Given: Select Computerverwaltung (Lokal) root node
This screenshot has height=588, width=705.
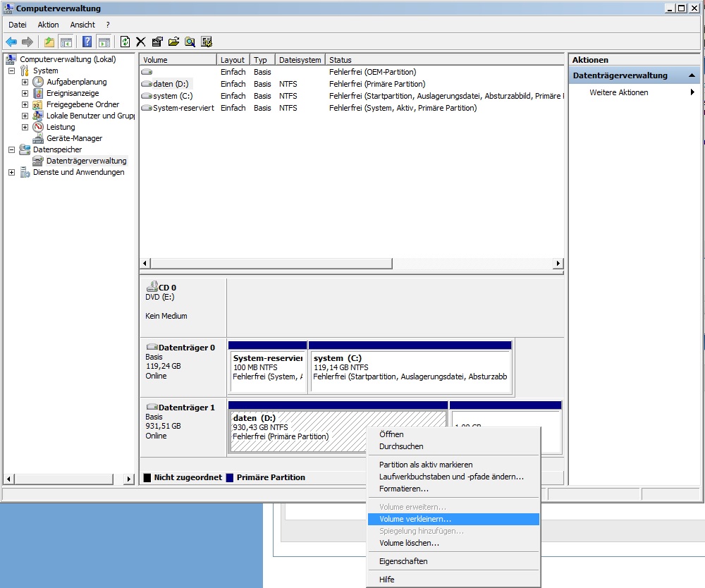Looking at the screenshot, I should tap(68, 59).
